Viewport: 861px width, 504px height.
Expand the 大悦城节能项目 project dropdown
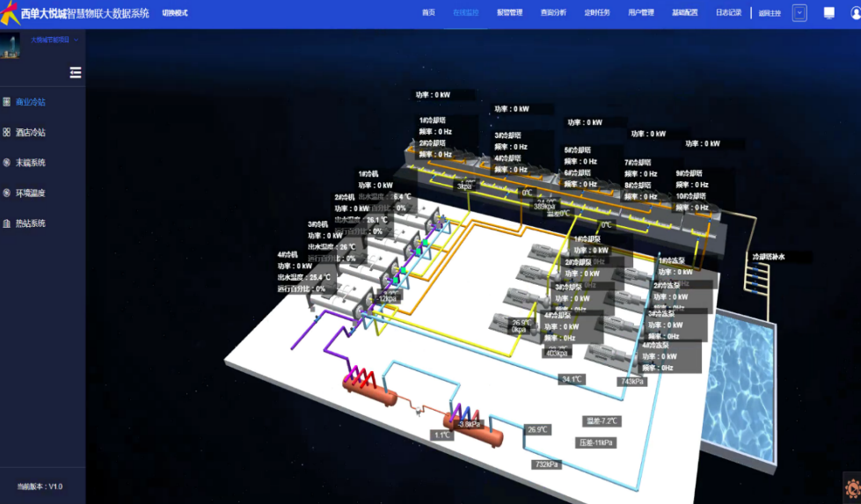coord(76,40)
